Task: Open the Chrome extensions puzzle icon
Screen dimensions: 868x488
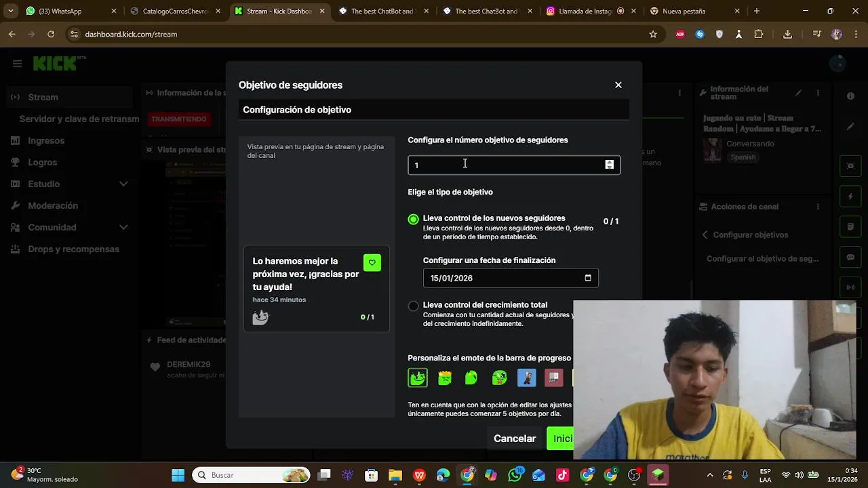Action: pos(759,34)
